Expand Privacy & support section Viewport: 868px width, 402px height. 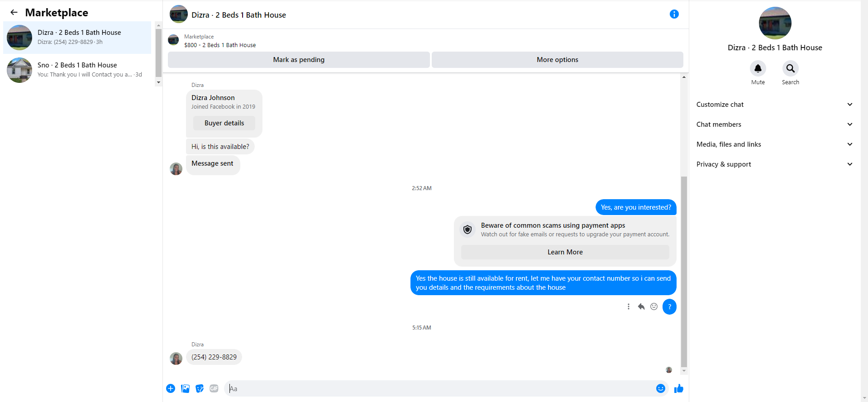775,164
